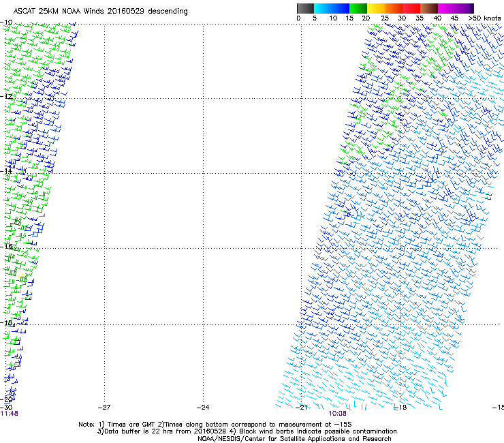Select the yellow 20-25 knots legend segment
The height and width of the screenshot is (443, 504).
point(375,8)
